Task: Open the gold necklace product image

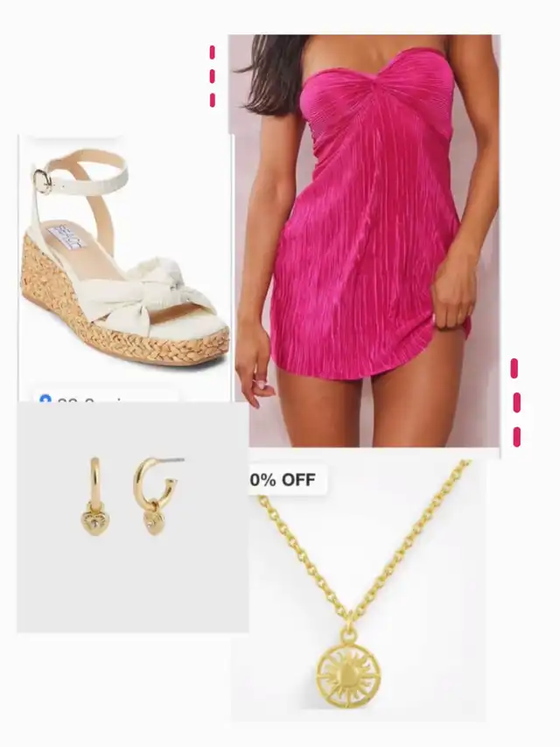Action: (x=359, y=591)
